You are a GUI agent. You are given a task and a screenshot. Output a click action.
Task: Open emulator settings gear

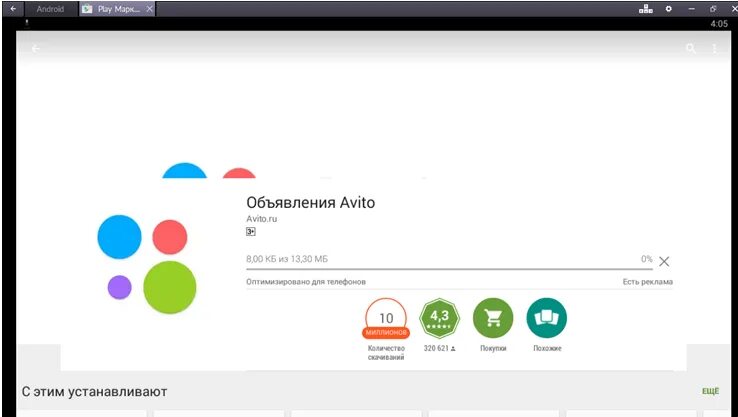point(668,8)
